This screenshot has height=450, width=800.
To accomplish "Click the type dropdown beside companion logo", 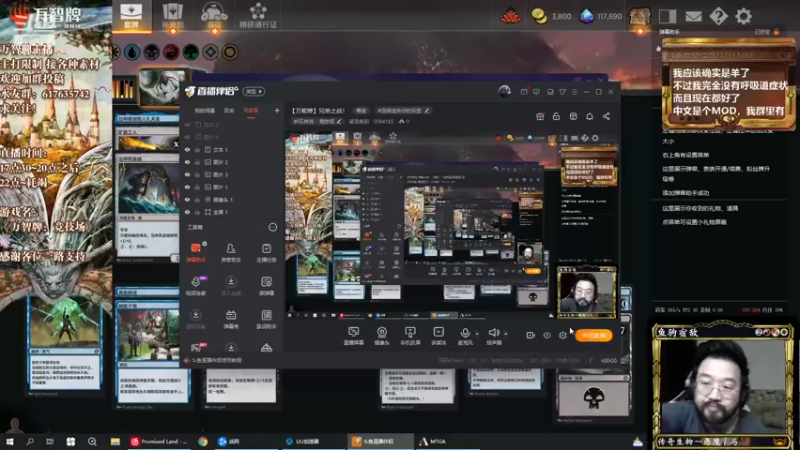I will 254,91.
